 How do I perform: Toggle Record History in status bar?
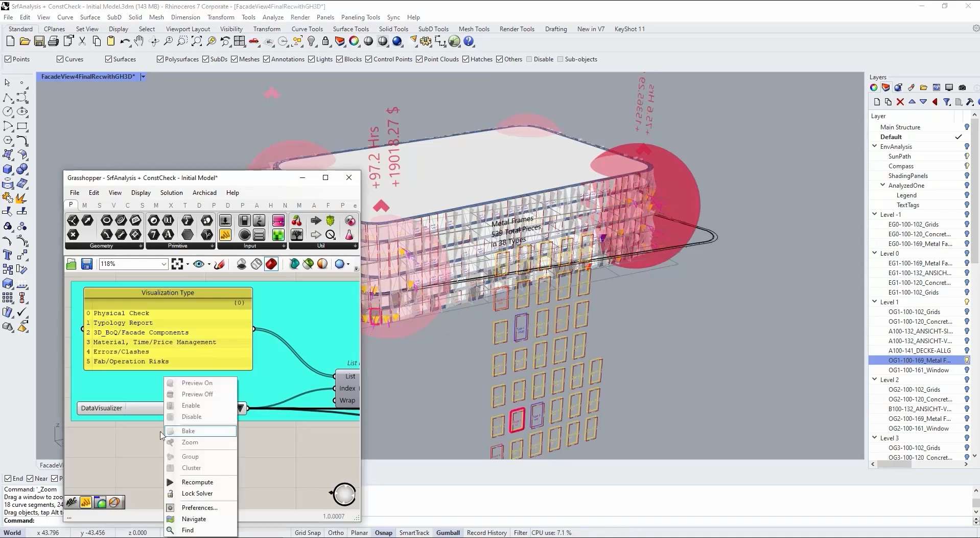point(487,533)
